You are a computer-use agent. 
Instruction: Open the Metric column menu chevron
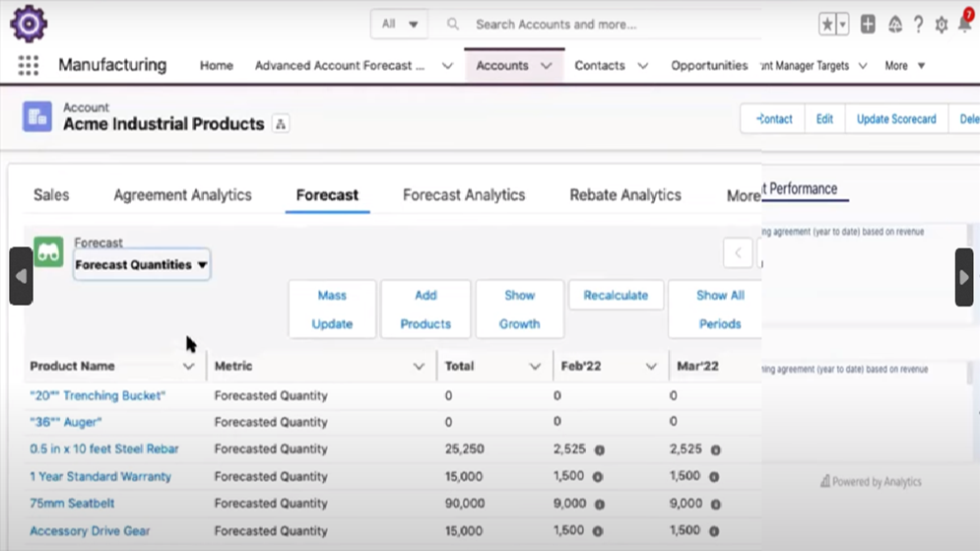(419, 367)
